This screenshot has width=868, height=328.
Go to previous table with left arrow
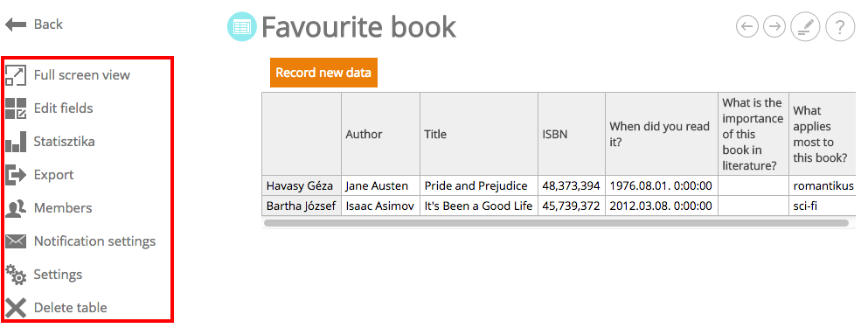747,26
